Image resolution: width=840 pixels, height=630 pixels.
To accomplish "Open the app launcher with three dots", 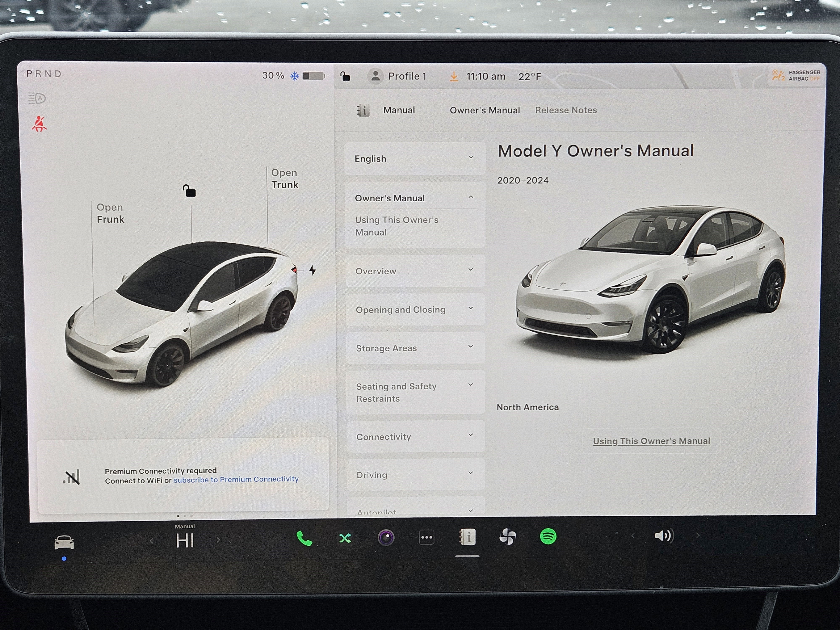I will click(x=427, y=537).
